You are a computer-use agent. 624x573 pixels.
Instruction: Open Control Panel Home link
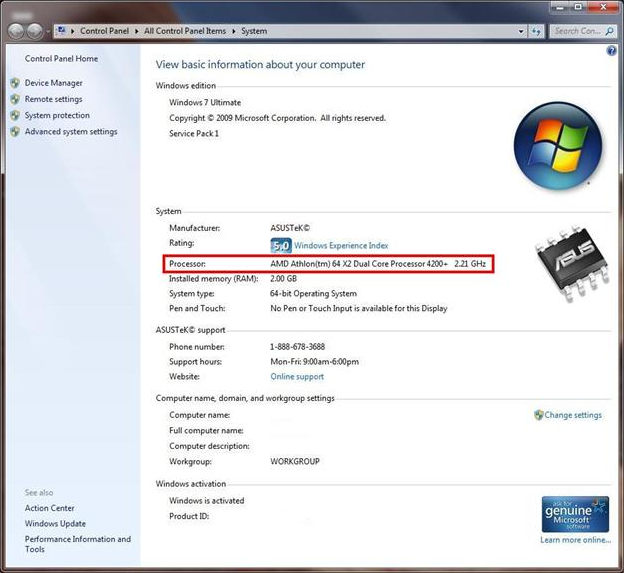61,58
